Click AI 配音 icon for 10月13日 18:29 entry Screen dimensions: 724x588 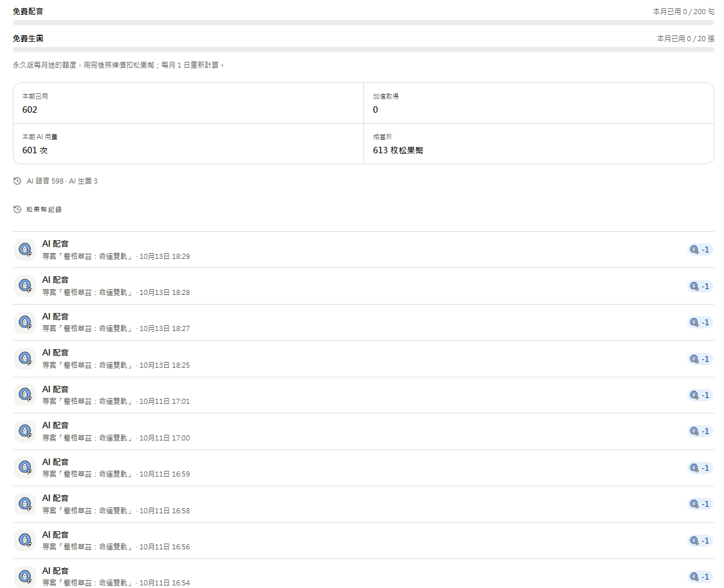click(25, 250)
